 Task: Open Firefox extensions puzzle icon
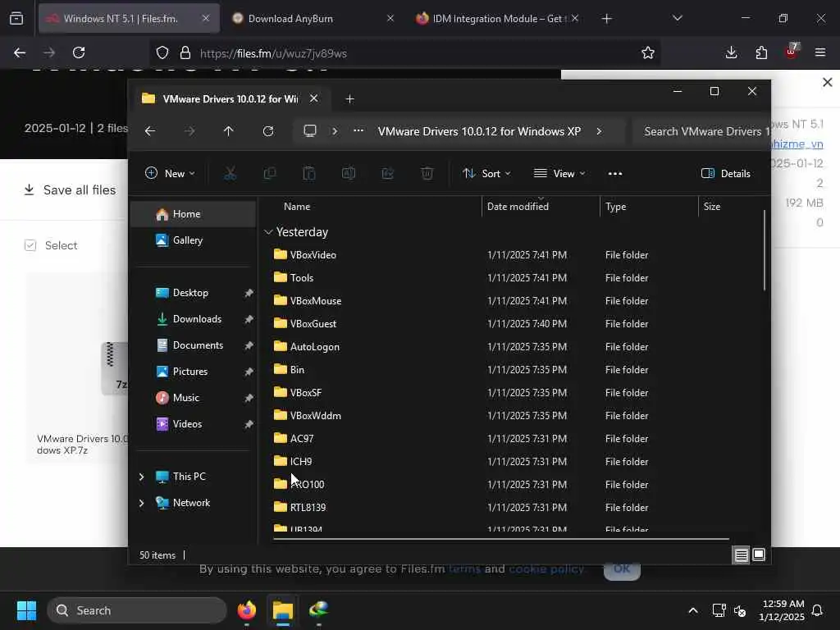(x=761, y=52)
